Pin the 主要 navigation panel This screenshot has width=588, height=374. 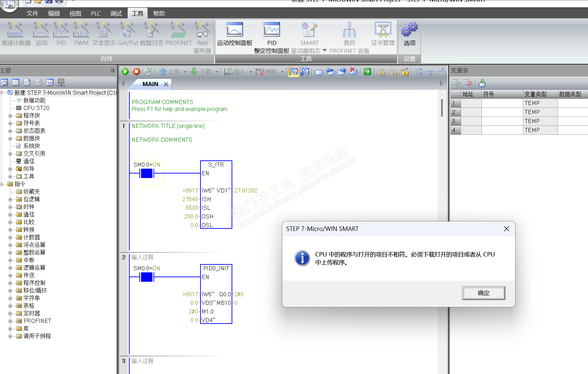113,71
